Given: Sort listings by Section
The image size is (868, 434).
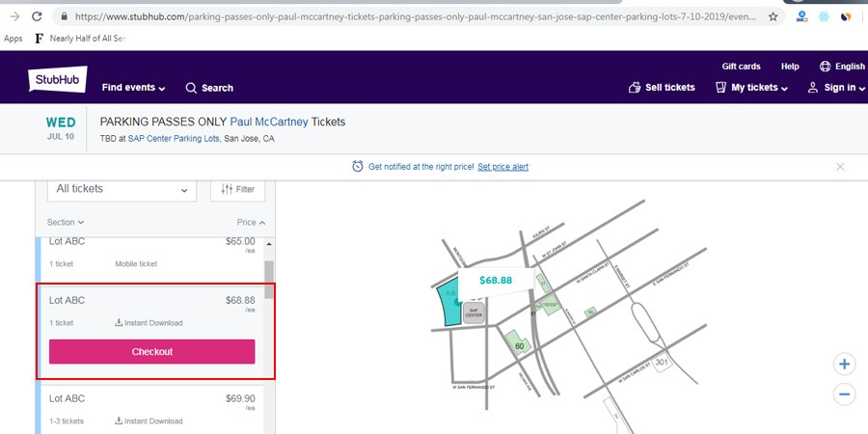Looking at the screenshot, I should click(66, 223).
